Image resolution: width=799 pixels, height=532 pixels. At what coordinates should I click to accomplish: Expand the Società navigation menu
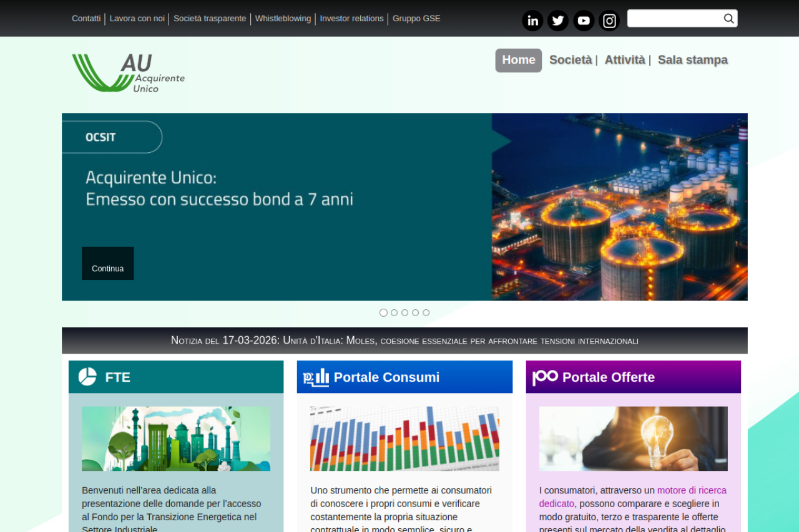pyautogui.click(x=570, y=60)
